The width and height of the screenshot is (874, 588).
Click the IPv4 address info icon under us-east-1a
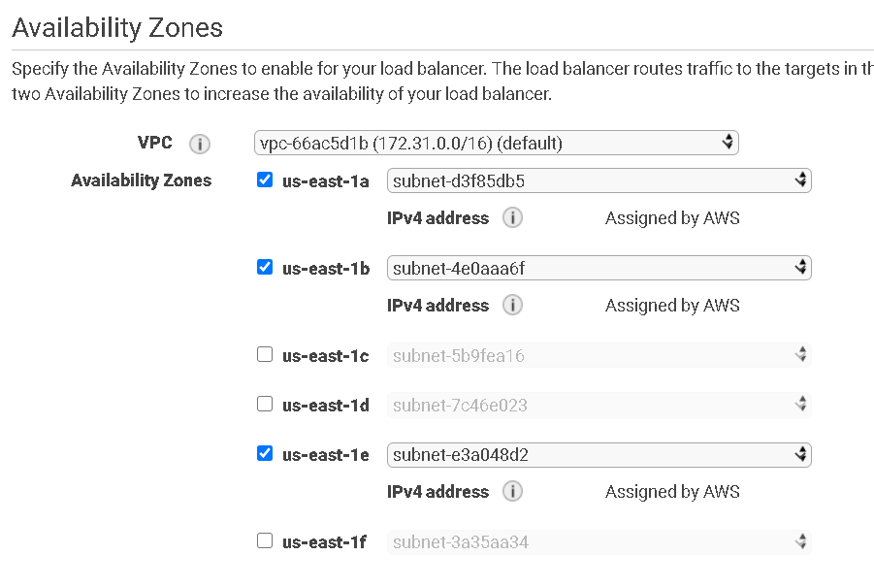tap(512, 217)
